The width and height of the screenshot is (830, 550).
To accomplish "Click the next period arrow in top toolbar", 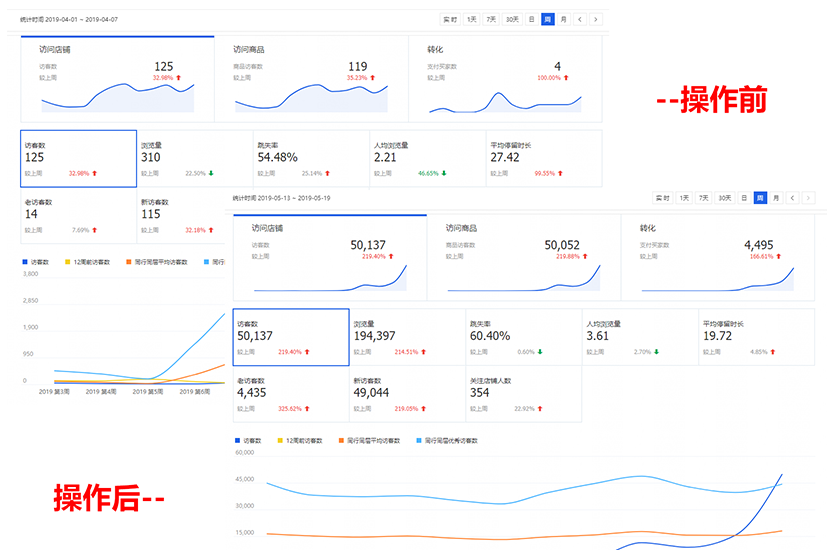I will click(596, 19).
